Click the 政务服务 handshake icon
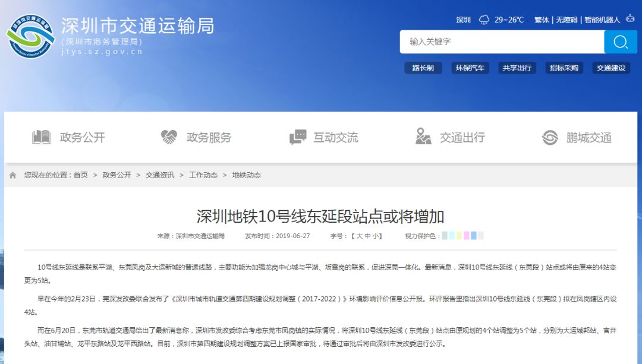 pos(169,137)
